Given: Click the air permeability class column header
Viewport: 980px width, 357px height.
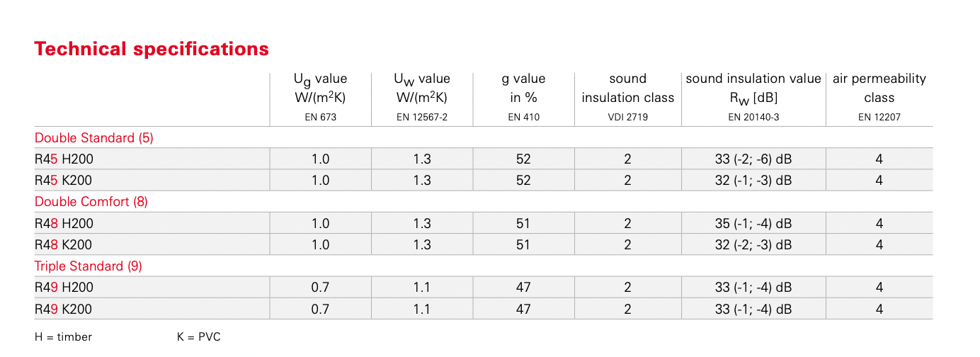Looking at the screenshot, I should pos(879,88).
